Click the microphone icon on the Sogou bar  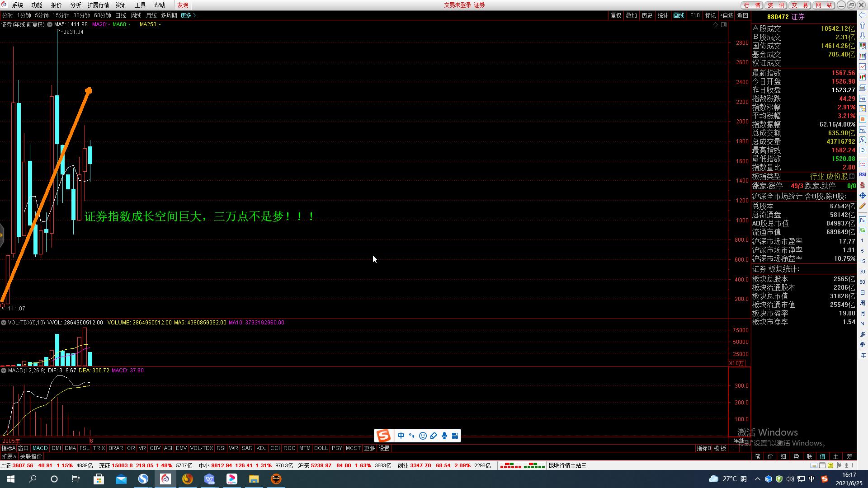point(444,436)
